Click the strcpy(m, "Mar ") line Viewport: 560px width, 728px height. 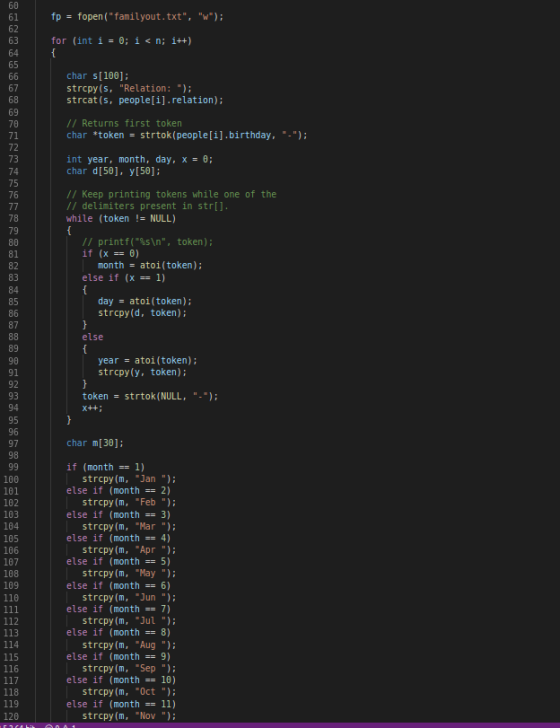pos(129,526)
